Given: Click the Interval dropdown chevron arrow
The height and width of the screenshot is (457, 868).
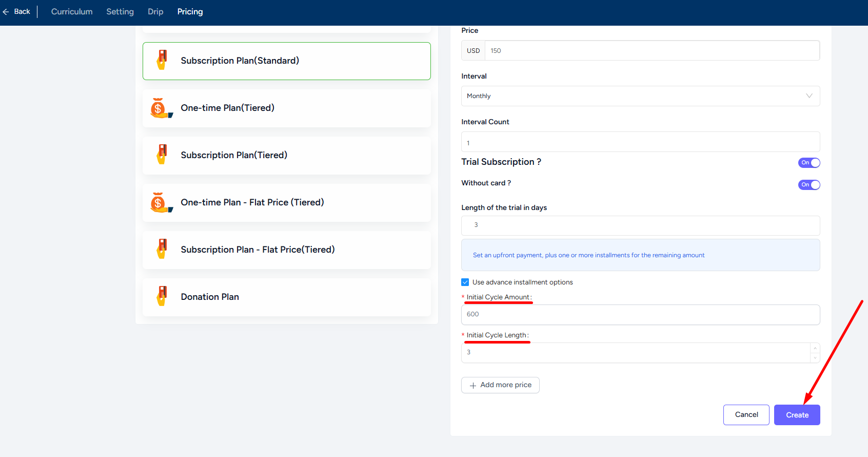Looking at the screenshot, I should [809, 96].
